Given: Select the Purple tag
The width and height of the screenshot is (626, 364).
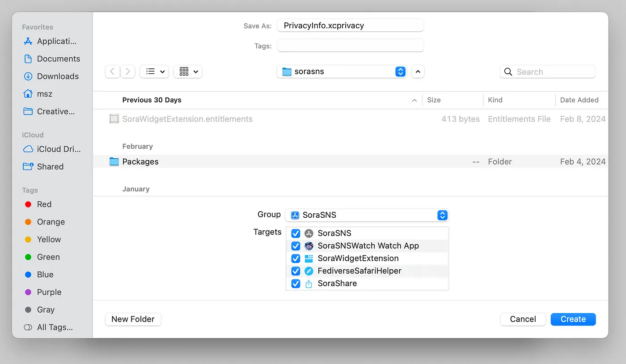Looking at the screenshot, I should (x=43, y=292).
